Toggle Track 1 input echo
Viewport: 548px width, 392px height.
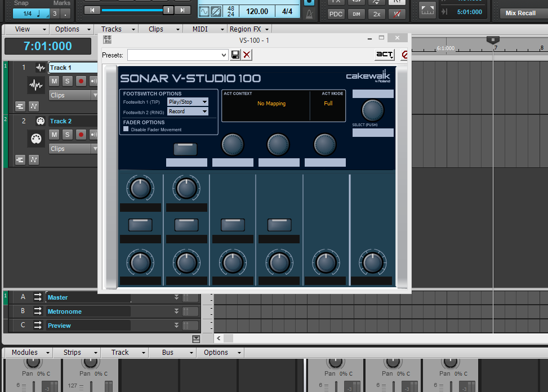click(x=93, y=81)
